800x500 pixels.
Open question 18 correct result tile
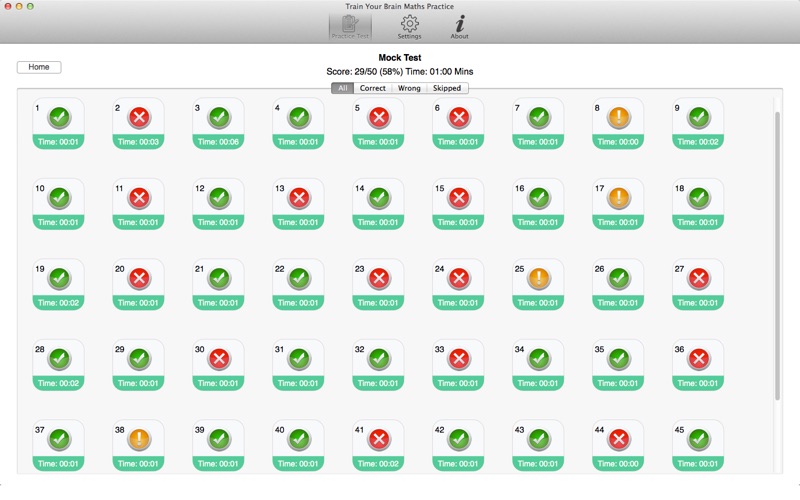click(698, 204)
